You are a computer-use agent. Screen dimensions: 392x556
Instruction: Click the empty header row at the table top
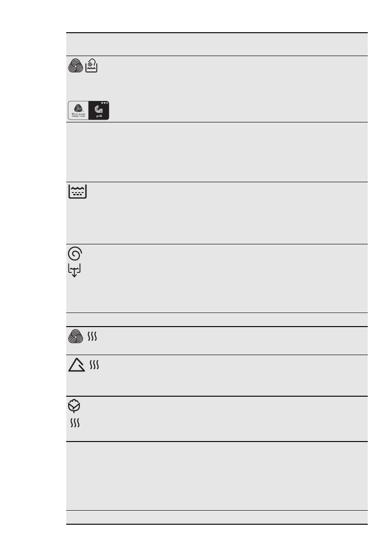coord(217,44)
